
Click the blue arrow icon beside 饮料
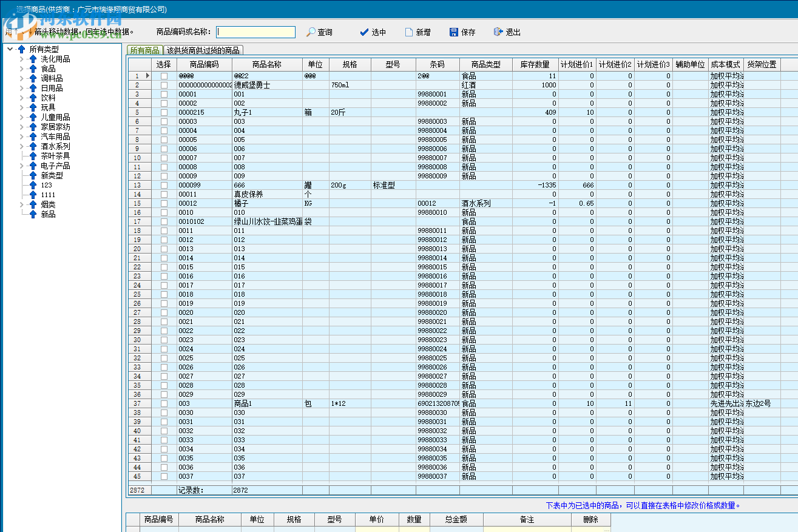(x=33, y=98)
